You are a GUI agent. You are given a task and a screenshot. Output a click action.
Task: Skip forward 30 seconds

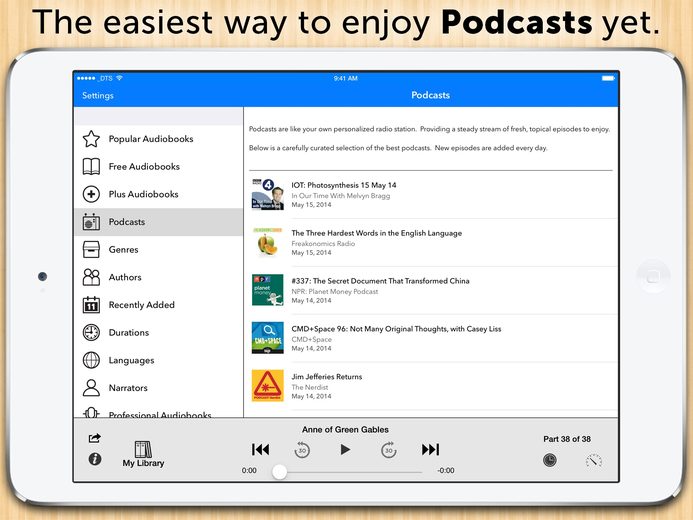click(x=388, y=450)
